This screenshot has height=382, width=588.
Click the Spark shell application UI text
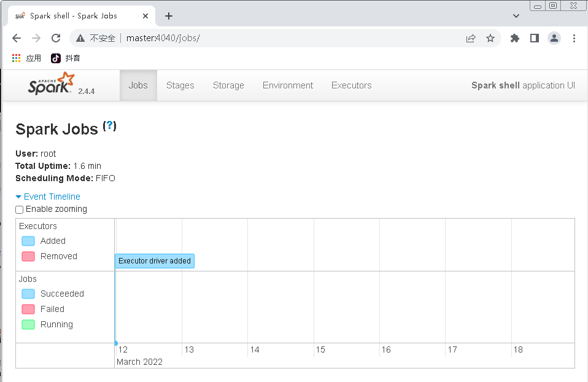[523, 85]
